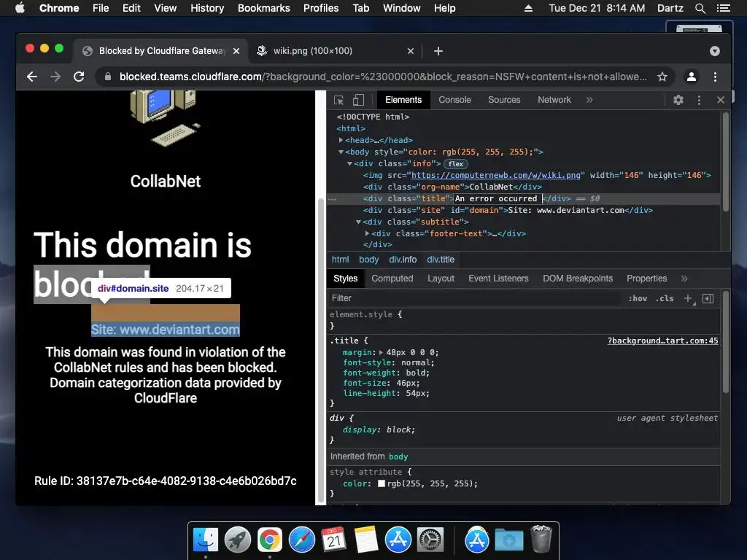Collapse the body element node

341,152
